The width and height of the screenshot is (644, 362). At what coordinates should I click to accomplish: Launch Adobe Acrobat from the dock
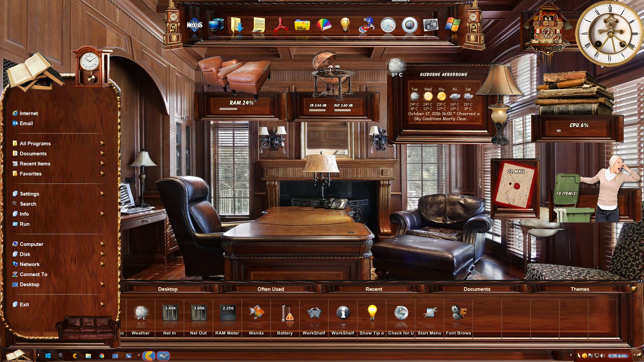pyautogui.click(x=280, y=25)
